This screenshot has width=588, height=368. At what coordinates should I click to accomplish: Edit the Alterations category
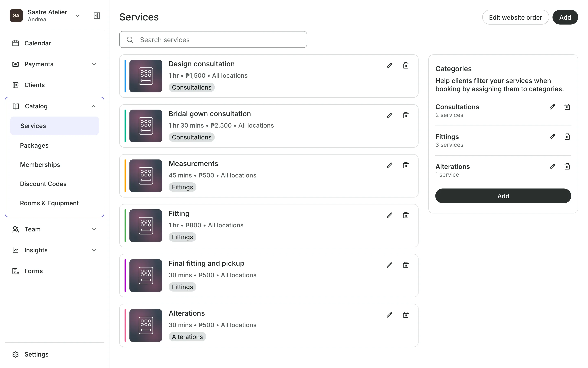point(552,166)
